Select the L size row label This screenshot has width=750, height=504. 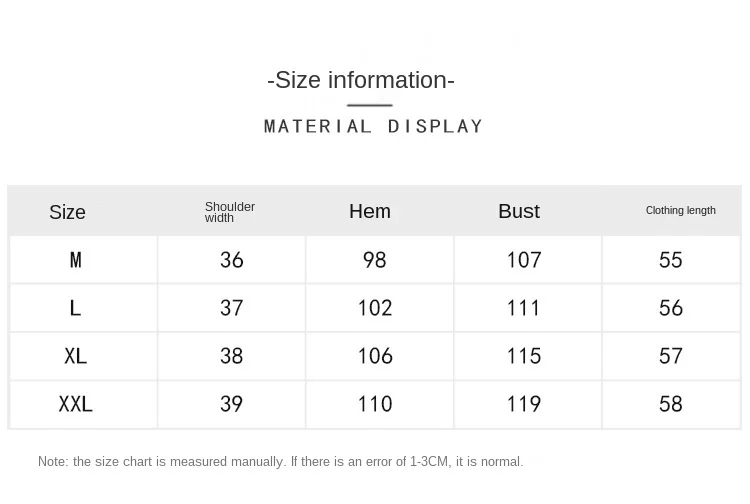pyautogui.click(x=75, y=308)
